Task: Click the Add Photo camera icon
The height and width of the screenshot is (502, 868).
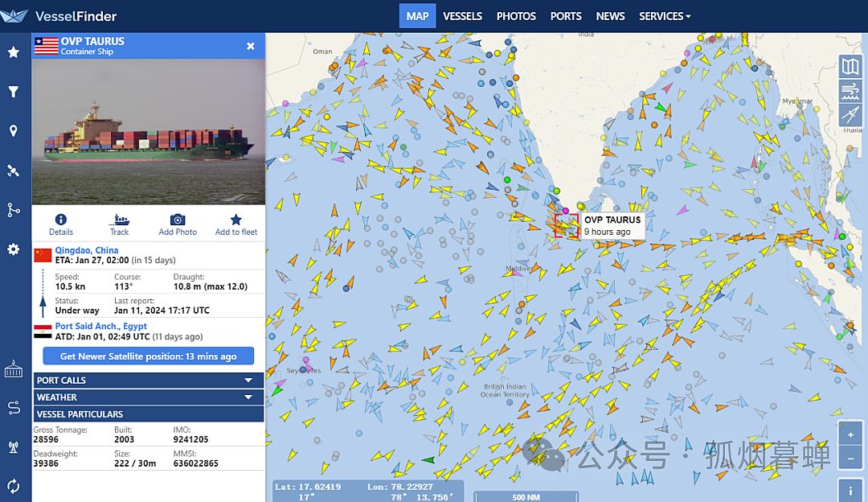Action: (x=178, y=220)
